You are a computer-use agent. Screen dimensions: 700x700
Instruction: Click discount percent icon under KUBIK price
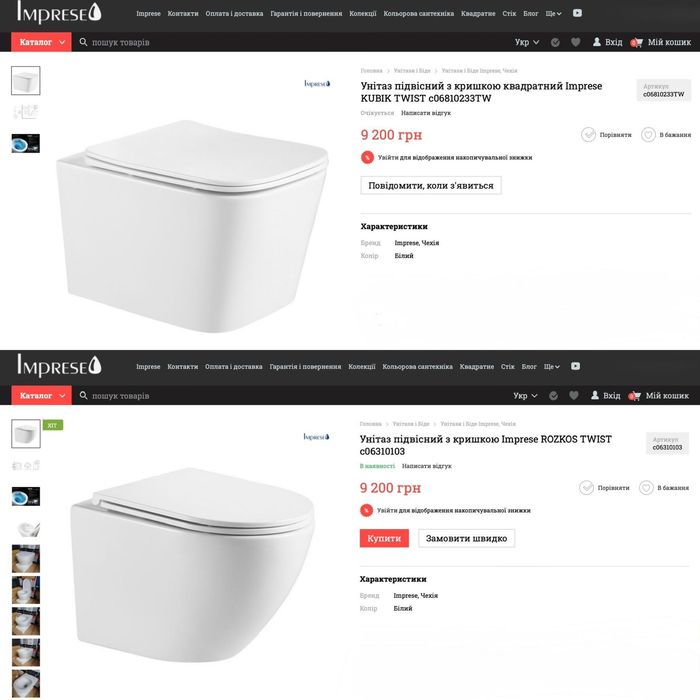(367, 157)
